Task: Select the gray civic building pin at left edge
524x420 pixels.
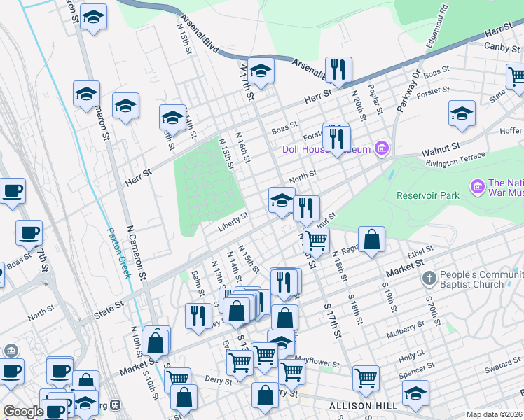Action: (11, 351)
